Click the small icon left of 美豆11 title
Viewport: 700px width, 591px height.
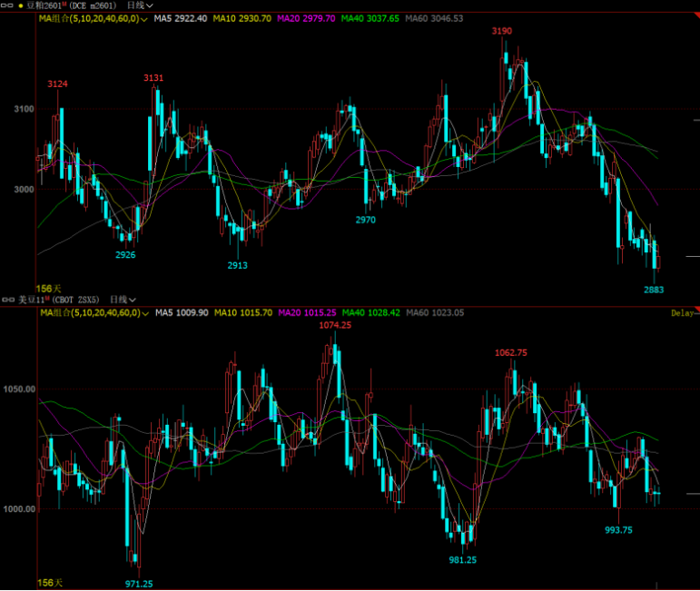pyautogui.click(x=10, y=299)
